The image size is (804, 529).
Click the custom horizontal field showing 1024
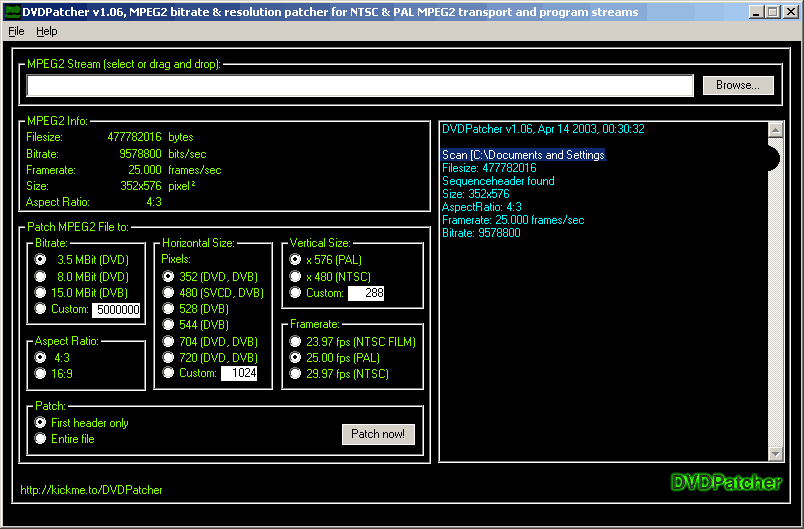tap(239, 373)
